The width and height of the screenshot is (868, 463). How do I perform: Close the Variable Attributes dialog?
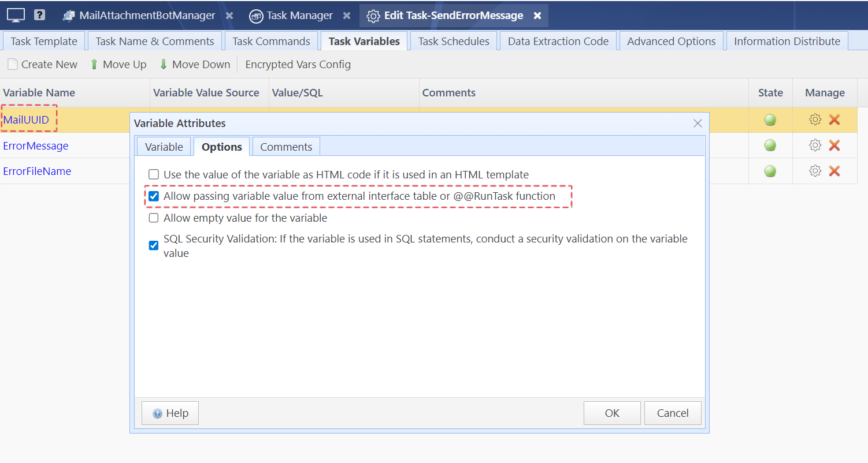click(x=698, y=123)
